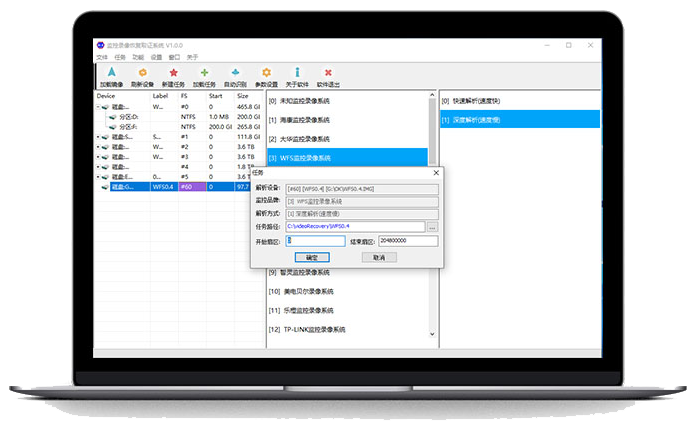Collapse the first disk tree node
Image resolution: width=696 pixels, height=431 pixels.
tap(98, 106)
